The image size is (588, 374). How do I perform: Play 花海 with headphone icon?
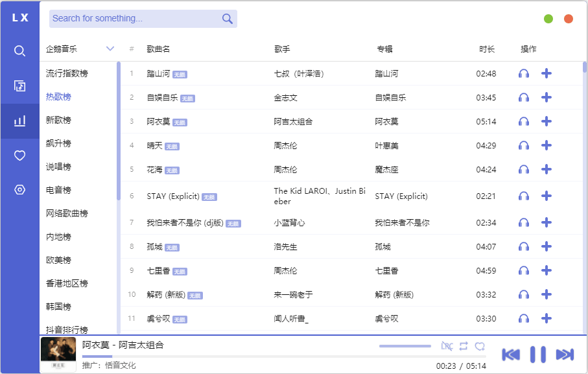click(524, 169)
